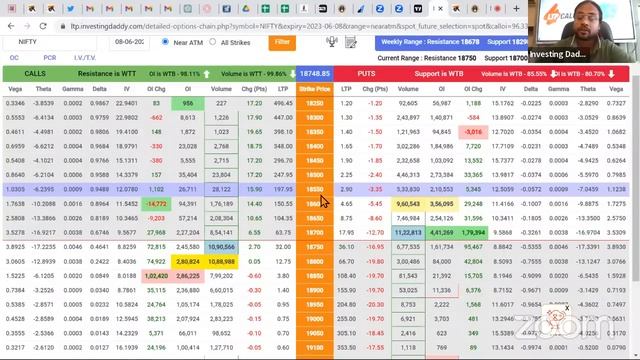The image size is (640, 360).
Task: Click puts OI value 3,56,095
Action: pyautogui.click(x=442, y=204)
